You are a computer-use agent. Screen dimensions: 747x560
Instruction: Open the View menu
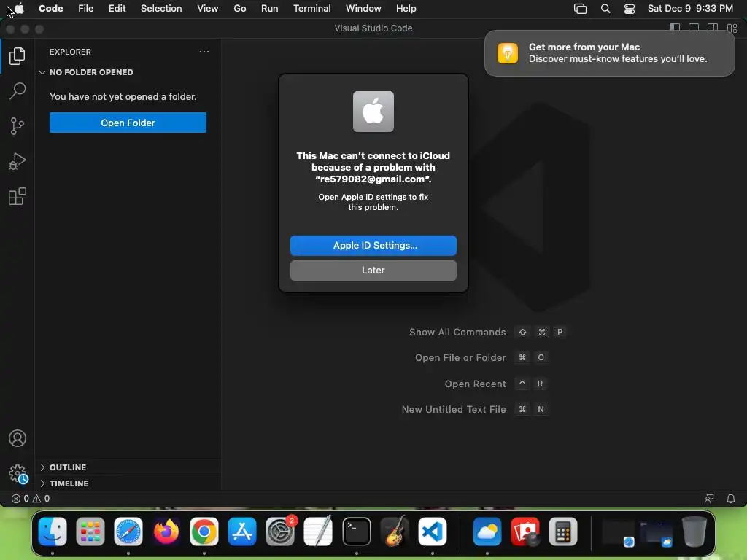click(x=208, y=8)
